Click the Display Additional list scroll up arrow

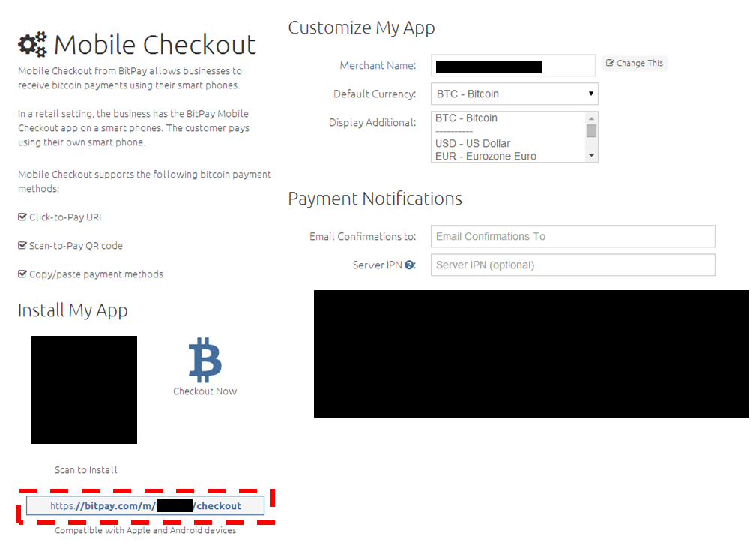pyautogui.click(x=592, y=118)
